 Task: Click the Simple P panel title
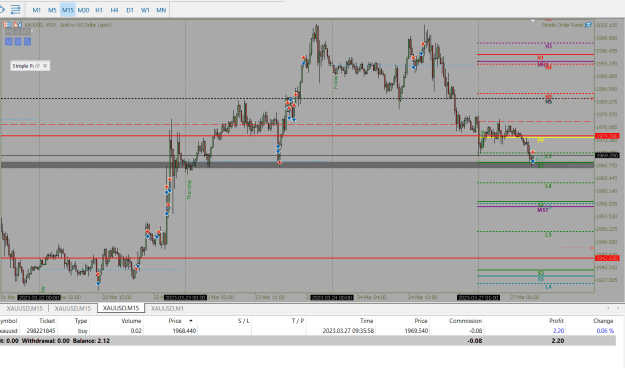coord(23,66)
